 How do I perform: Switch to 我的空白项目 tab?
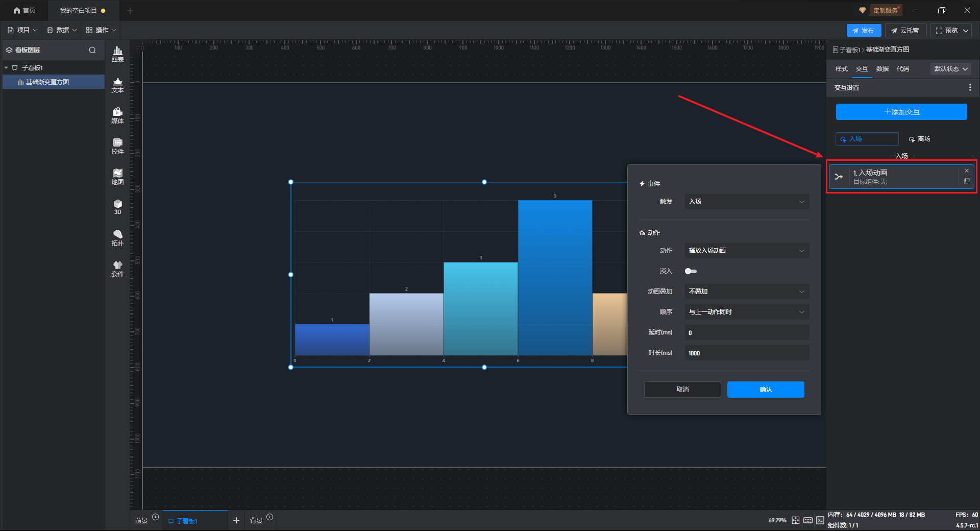[x=83, y=10]
